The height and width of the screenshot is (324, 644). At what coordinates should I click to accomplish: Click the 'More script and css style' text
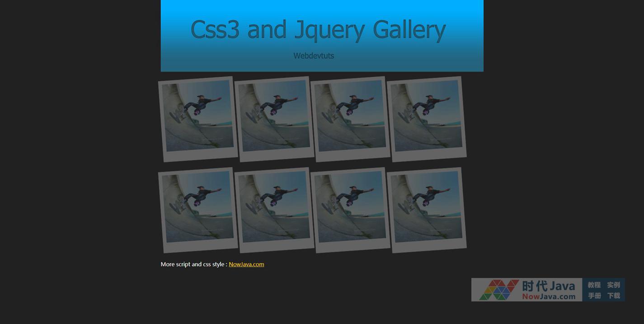(x=193, y=264)
